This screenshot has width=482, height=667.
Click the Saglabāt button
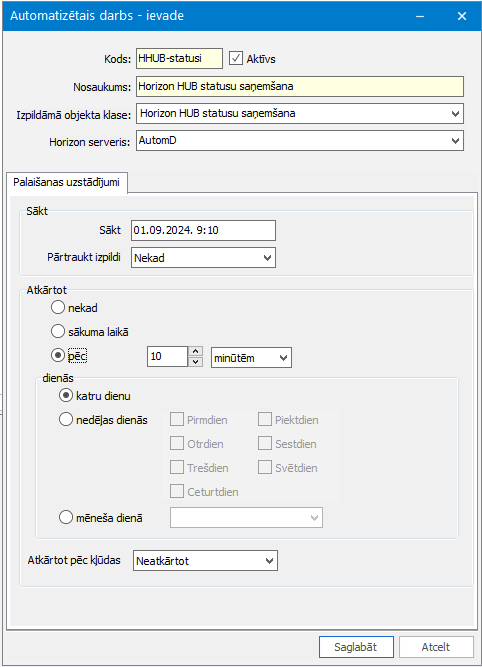pos(356,647)
